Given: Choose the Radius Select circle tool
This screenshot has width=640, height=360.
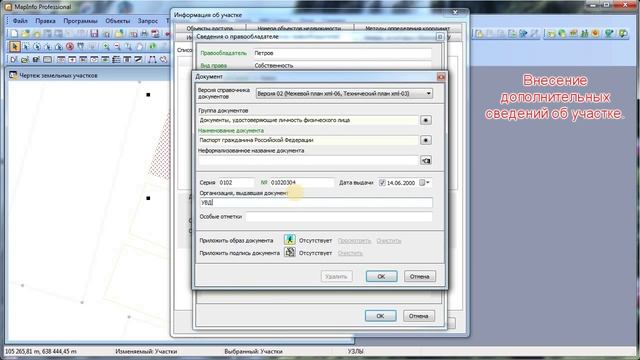Looking at the screenshot, I should (37, 47).
